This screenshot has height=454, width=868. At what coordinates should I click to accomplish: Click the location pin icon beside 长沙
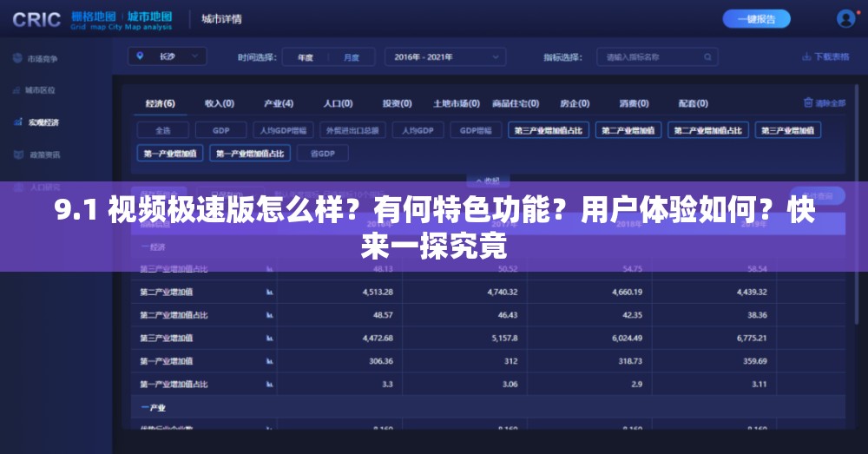tap(140, 56)
